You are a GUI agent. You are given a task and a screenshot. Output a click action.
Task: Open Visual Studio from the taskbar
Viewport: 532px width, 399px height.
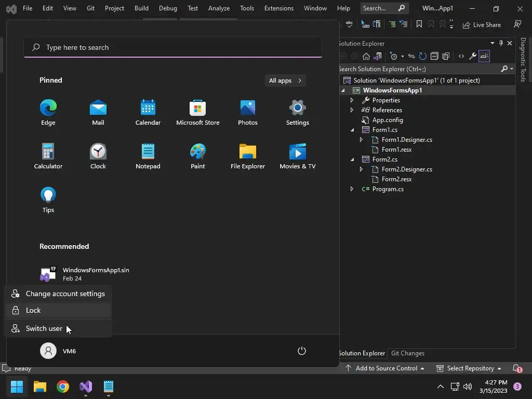86,387
